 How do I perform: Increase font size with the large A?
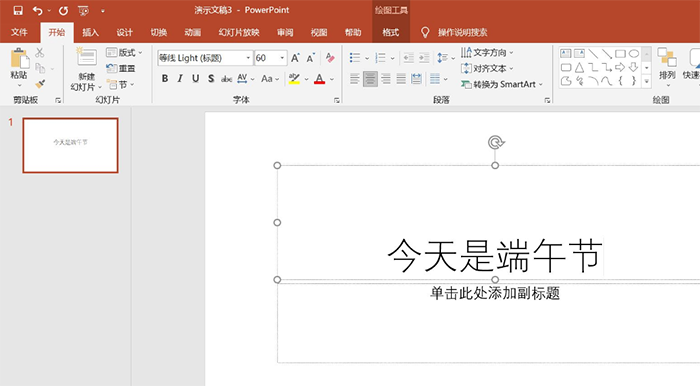point(295,58)
